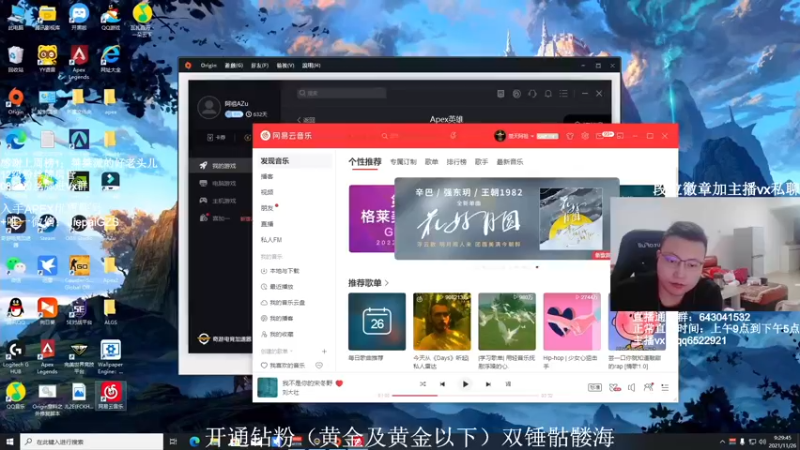Open the messages mail icon
Image resolution: width=800 pixels, height=450 pixels.
coord(599,136)
